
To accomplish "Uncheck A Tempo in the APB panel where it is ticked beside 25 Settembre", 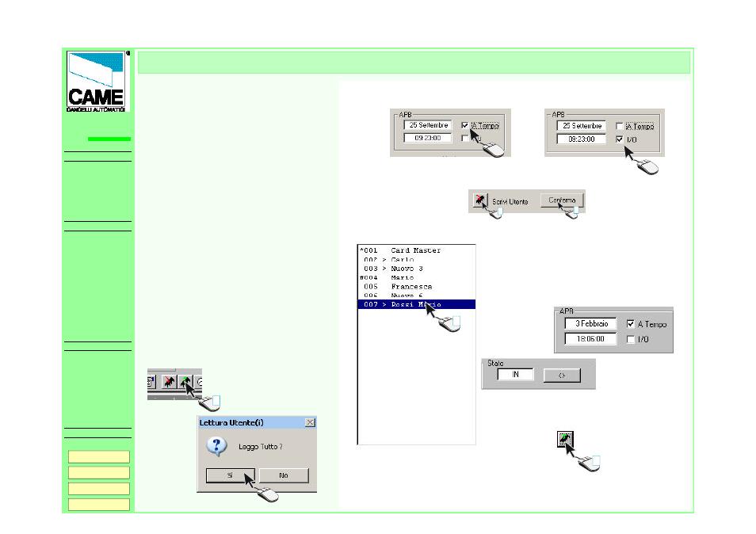I will click(x=464, y=125).
